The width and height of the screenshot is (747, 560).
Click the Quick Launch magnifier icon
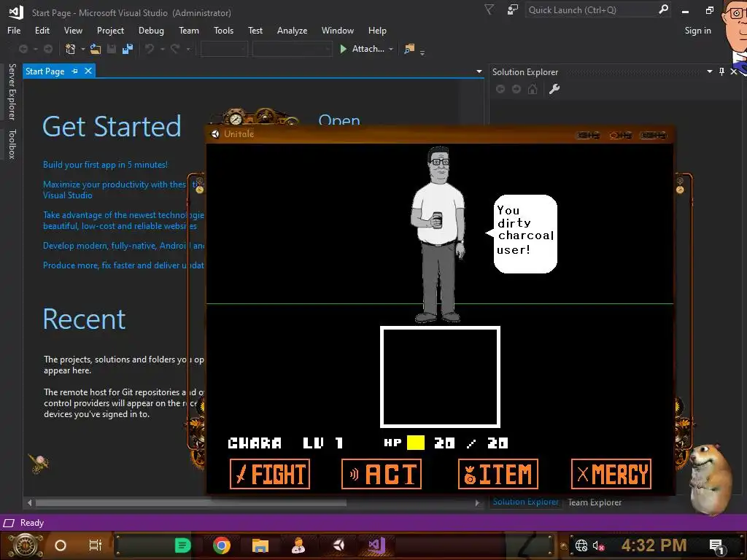tap(663, 9)
